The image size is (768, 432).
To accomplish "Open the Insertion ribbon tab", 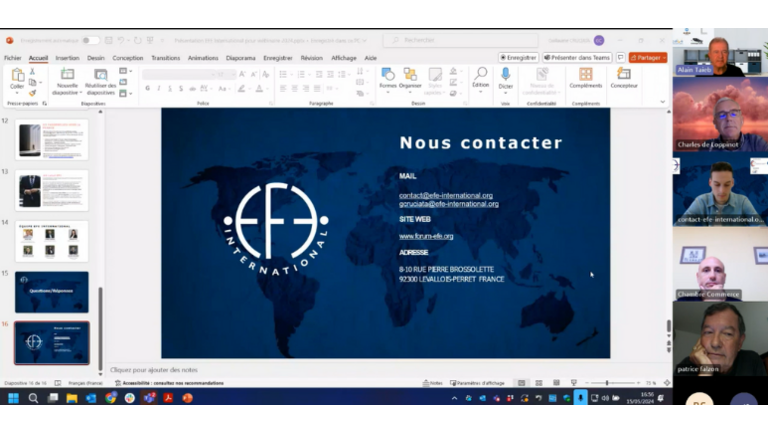I will 67,58.
